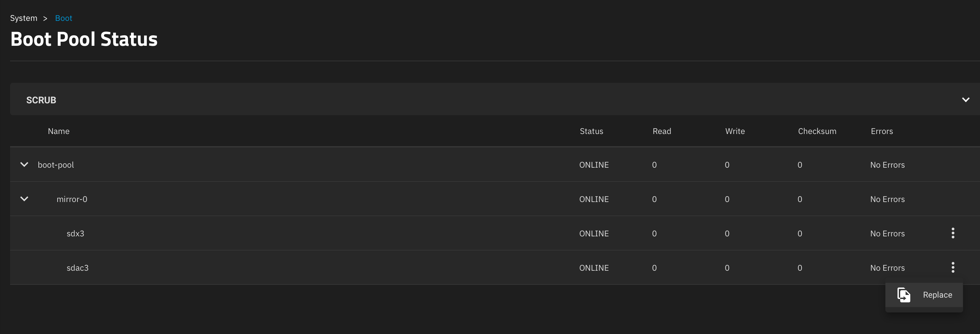Open the three-dot menu for sdac3
This screenshot has height=334, width=980.
point(953,267)
